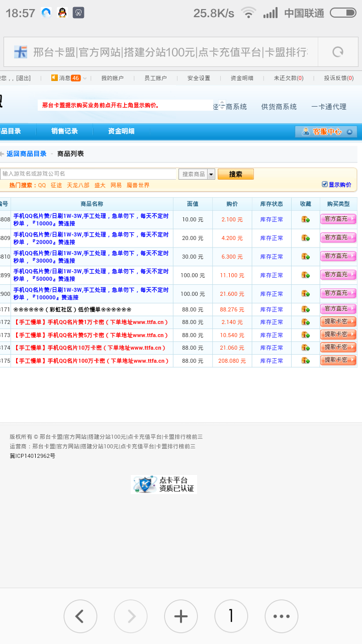Open 资金明细 in the top menu
This screenshot has height=644, width=362.
(x=242, y=78)
